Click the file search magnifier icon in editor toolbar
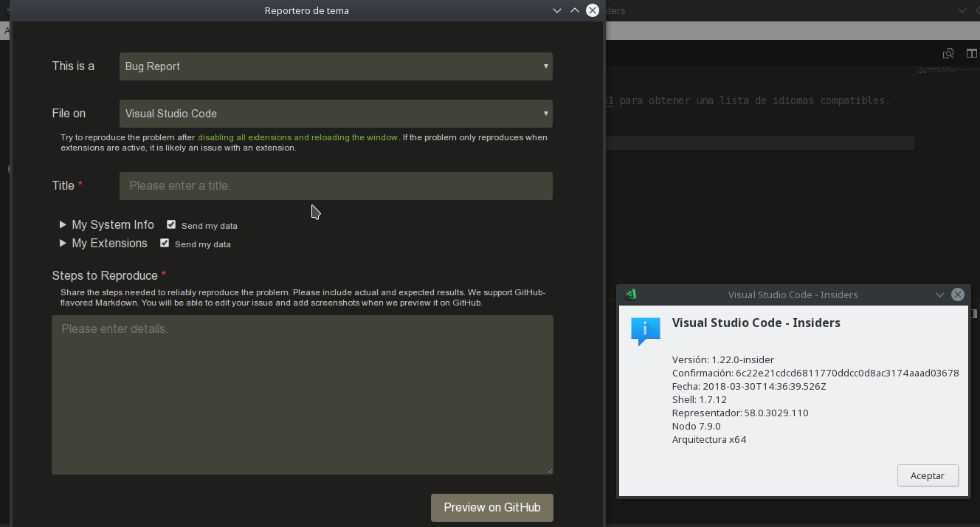980x527 pixels. [x=948, y=53]
